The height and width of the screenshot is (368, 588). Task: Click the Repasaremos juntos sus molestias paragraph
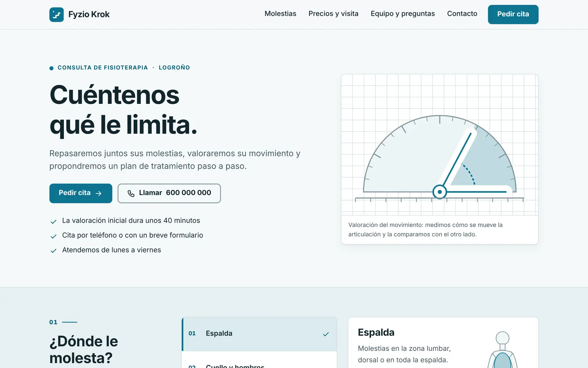(x=175, y=160)
